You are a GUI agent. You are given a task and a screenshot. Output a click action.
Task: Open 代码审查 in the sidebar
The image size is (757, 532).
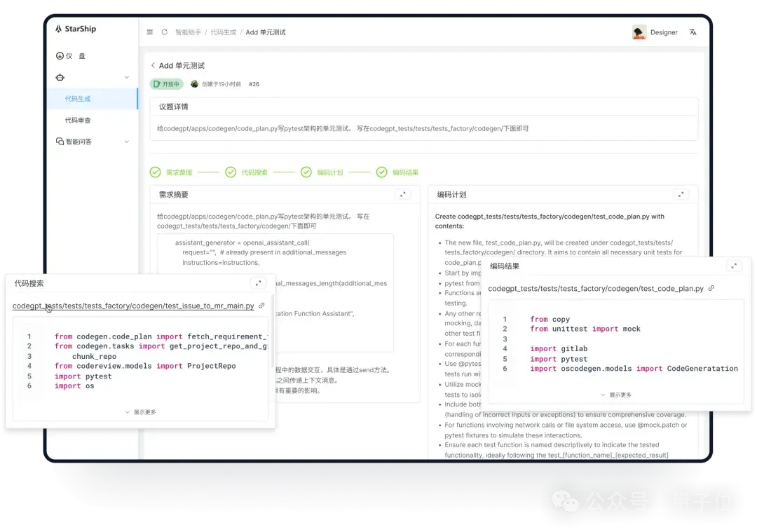[78, 121]
